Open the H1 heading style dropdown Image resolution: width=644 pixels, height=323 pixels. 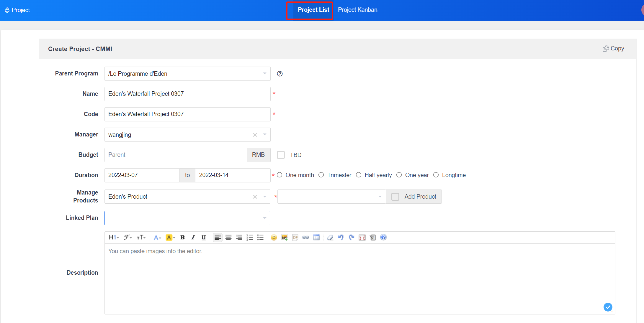tap(114, 238)
